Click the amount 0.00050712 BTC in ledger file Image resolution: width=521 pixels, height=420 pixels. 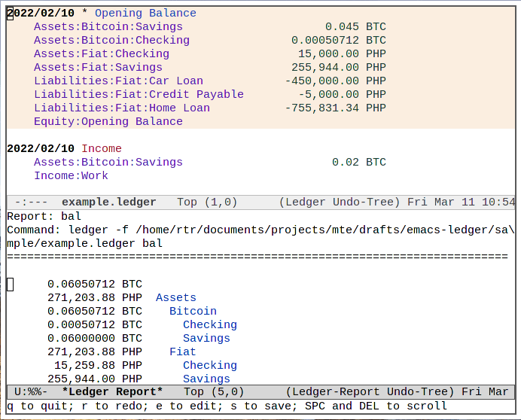[x=339, y=40]
